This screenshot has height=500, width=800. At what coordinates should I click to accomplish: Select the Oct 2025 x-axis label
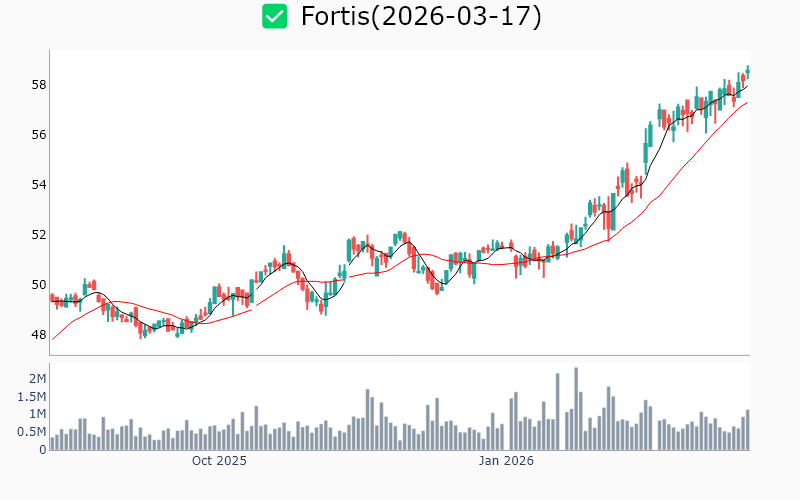coord(219,461)
